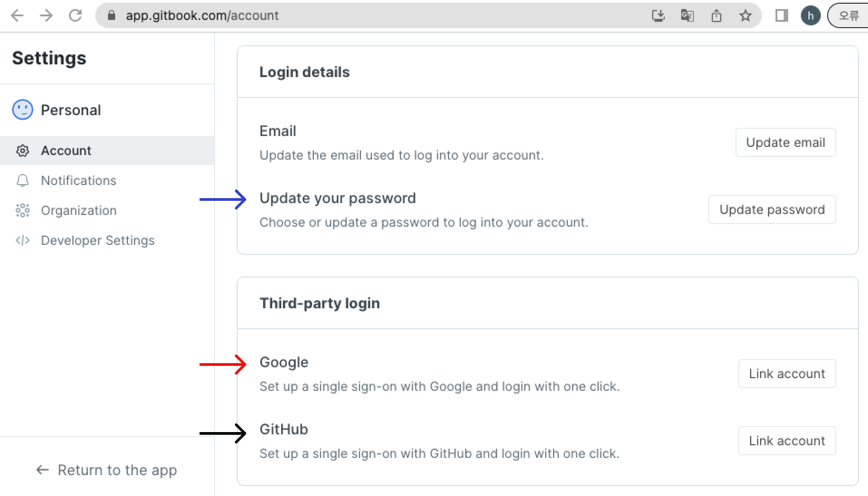Bookmark this page with the star icon
The width and height of the screenshot is (868, 496).
pyautogui.click(x=745, y=16)
